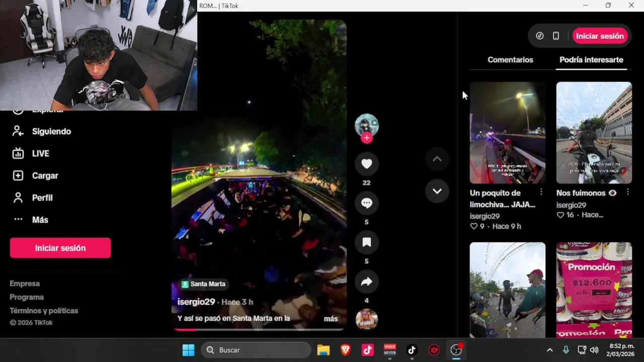
Task: Open the black TikTok icon in taskbar
Action: click(x=412, y=350)
